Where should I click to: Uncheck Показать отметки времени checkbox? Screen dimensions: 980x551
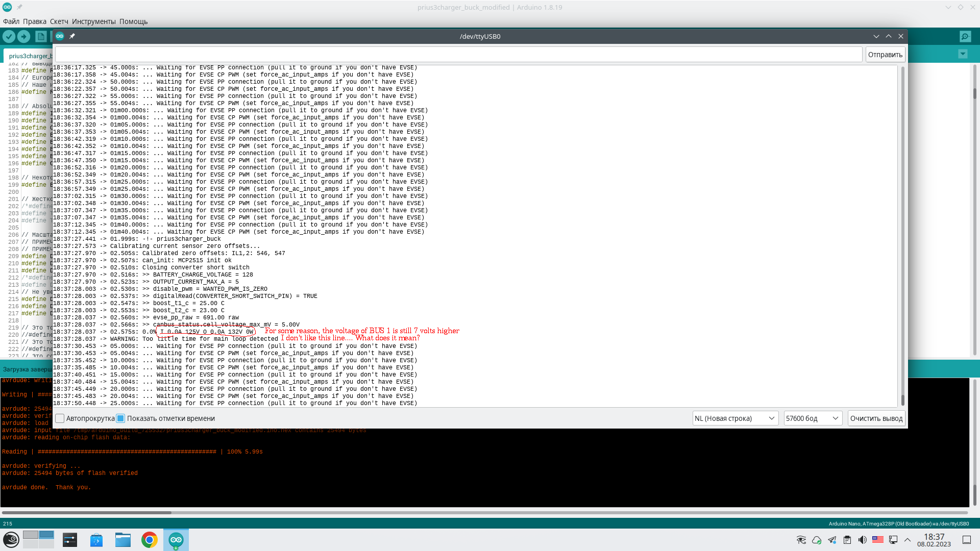pos(121,418)
